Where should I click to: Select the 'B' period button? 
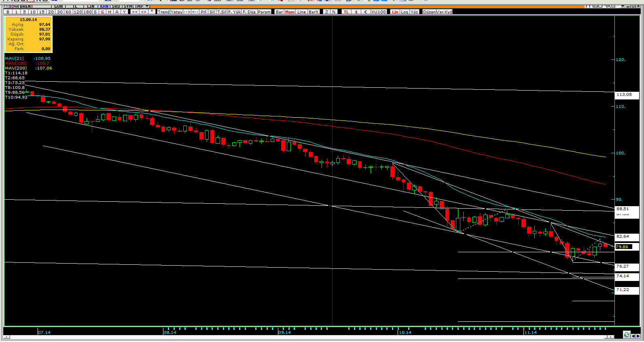pos(8,12)
